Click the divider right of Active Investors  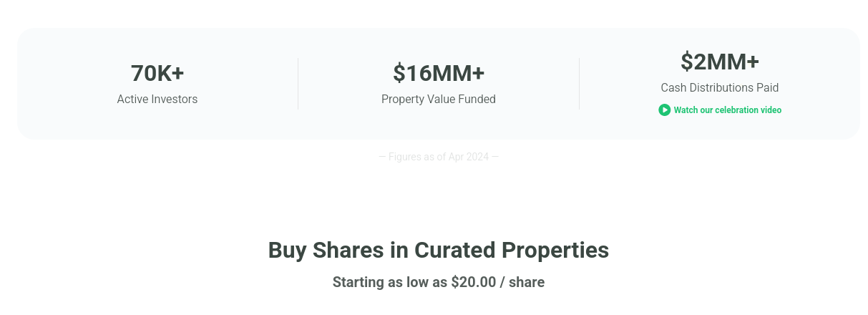point(298,84)
